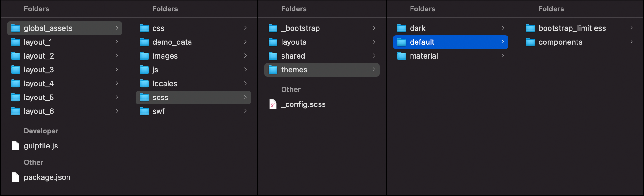Click the _bootstrap folder icon

point(273,28)
